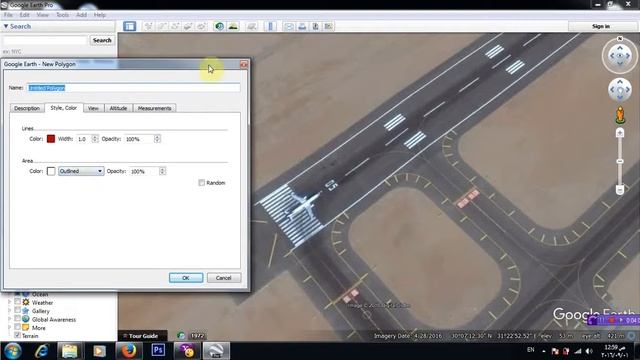The height and width of the screenshot is (360, 640).
Task: Click the historical imagery 1972 clock icon
Action: point(181,336)
